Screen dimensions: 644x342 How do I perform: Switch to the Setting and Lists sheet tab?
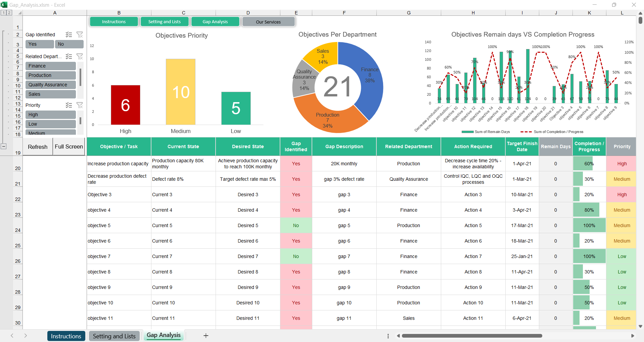(114, 336)
